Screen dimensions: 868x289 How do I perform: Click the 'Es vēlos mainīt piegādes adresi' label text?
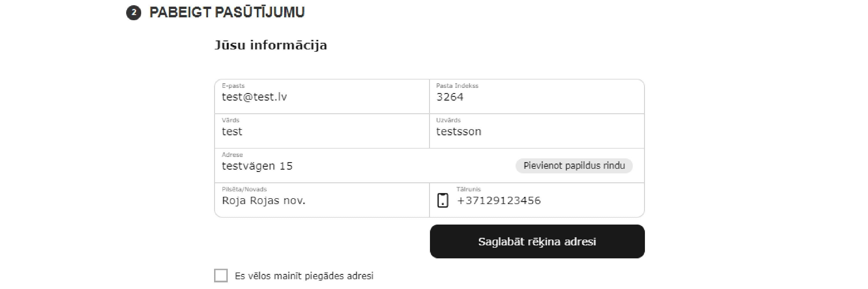[304, 276]
